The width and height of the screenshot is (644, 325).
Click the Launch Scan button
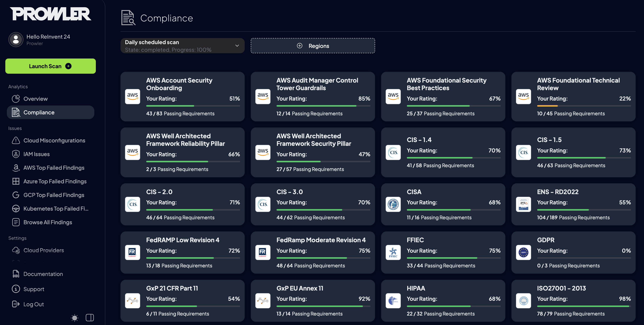pos(51,66)
